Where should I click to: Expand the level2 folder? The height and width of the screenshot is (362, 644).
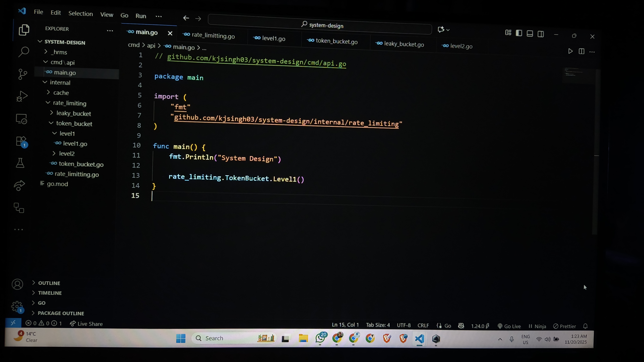[x=67, y=153]
